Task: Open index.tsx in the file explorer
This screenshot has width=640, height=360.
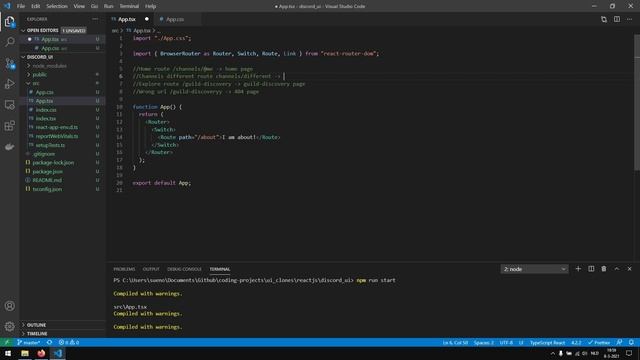Action: click(46, 118)
